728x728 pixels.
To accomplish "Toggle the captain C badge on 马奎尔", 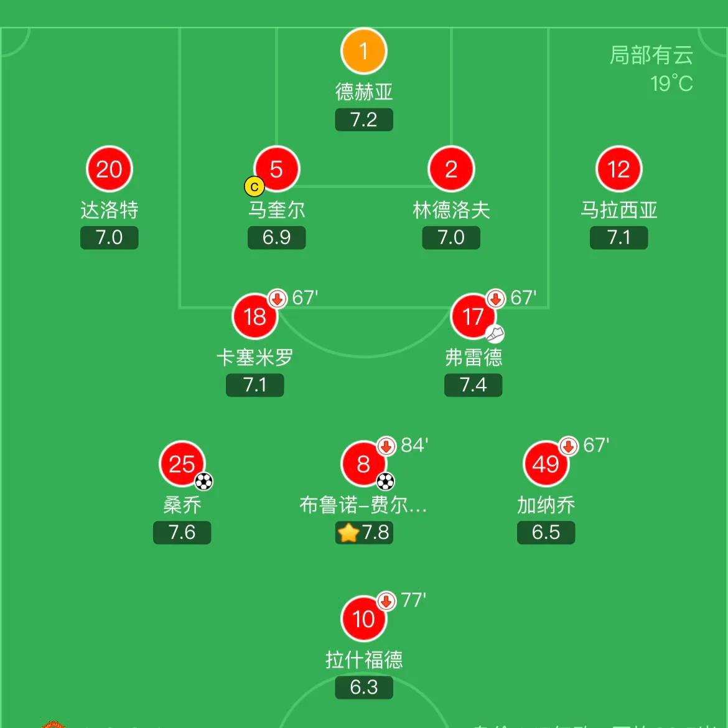I will point(254,186).
